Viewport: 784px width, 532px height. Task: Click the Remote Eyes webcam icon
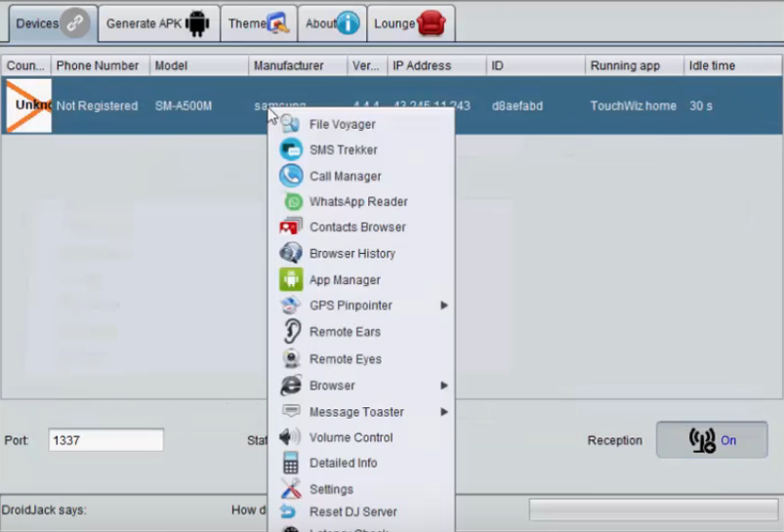291,358
